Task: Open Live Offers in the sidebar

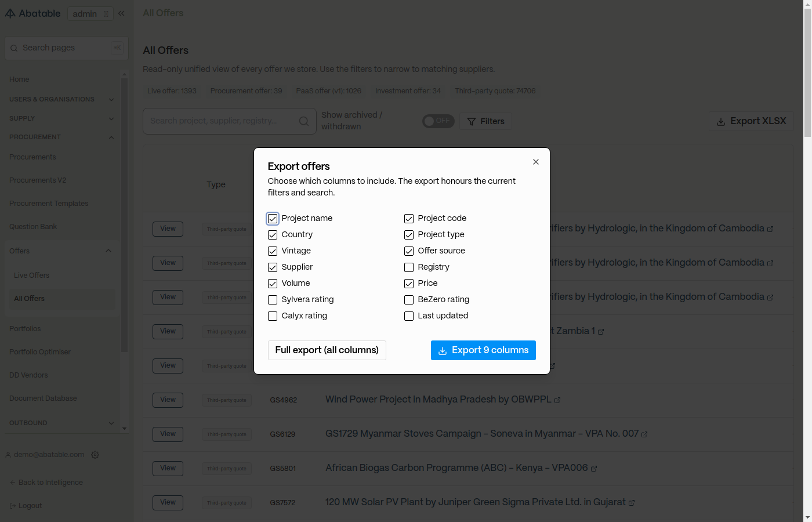Action: [x=31, y=275]
